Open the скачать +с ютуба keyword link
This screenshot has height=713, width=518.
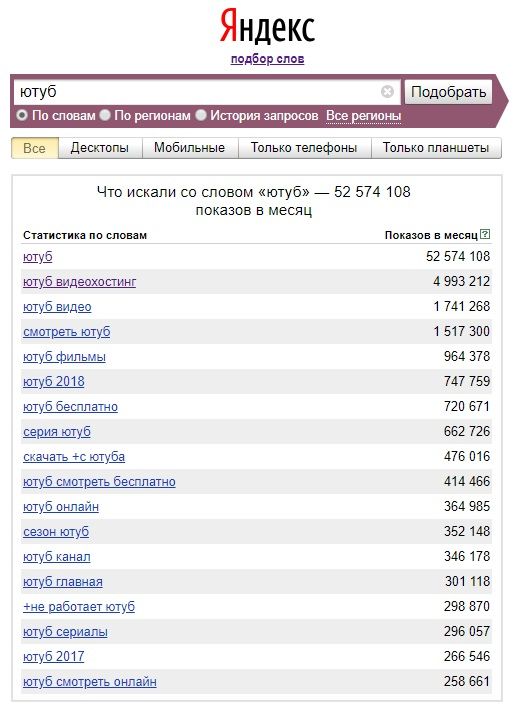[x=74, y=457]
